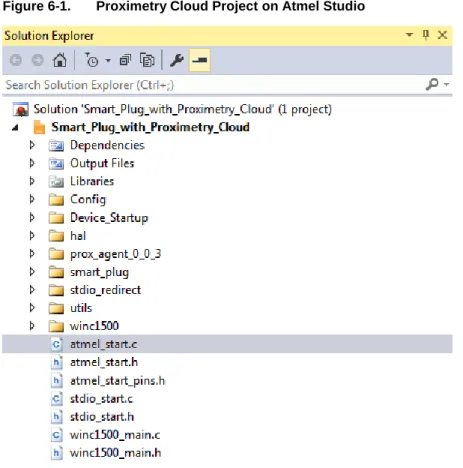Expand the Dependencies node

(x=32, y=145)
